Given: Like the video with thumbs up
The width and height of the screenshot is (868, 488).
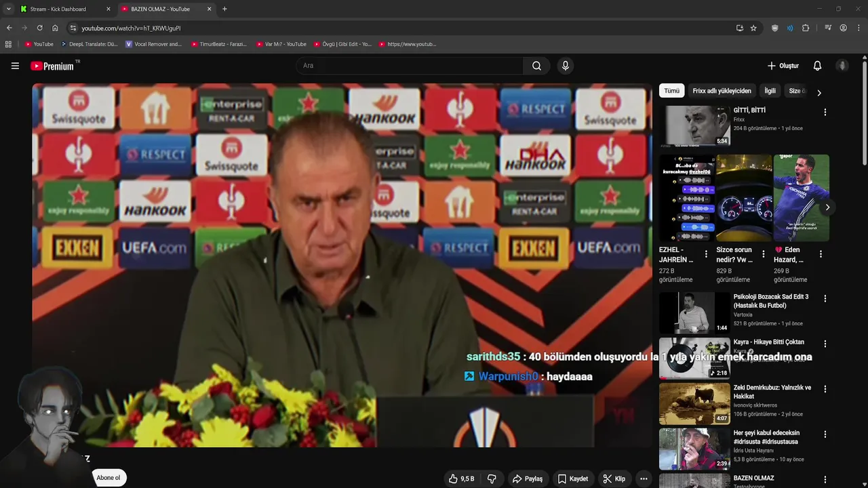Looking at the screenshot, I should [461, 479].
